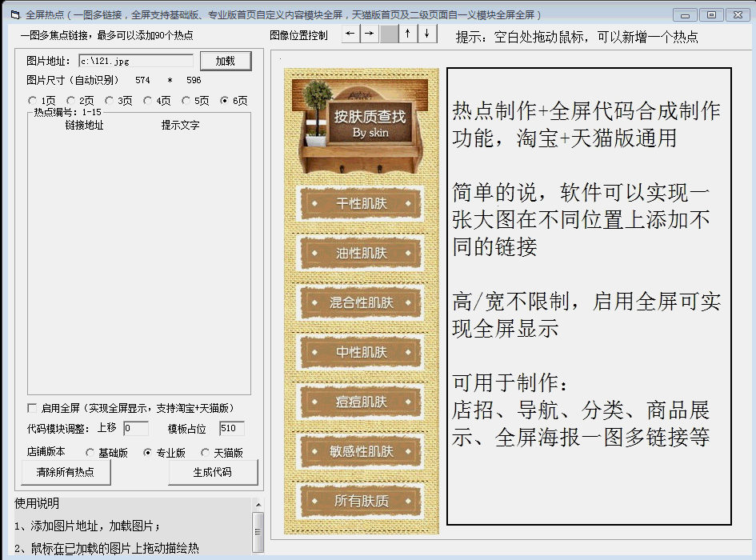
Task: Select the 1页 radio option
Action: [33, 101]
